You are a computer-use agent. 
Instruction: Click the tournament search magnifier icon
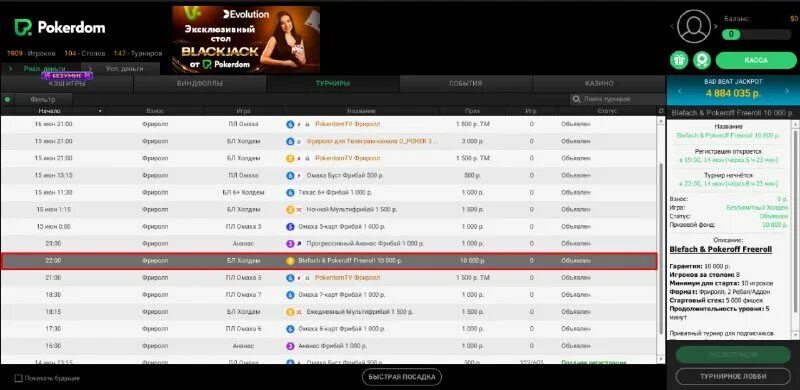coord(577,100)
